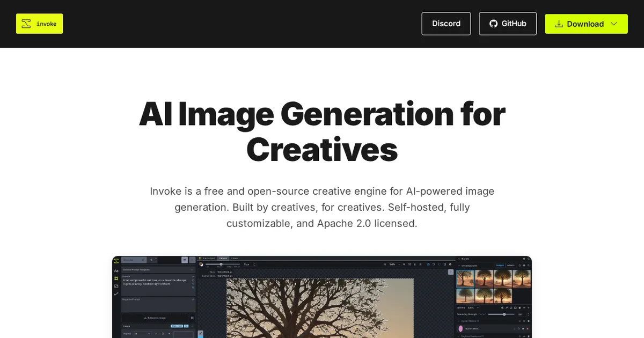
Task: Switch gallery to Images tab
Action: pyautogui.click(x=500, y=266)
